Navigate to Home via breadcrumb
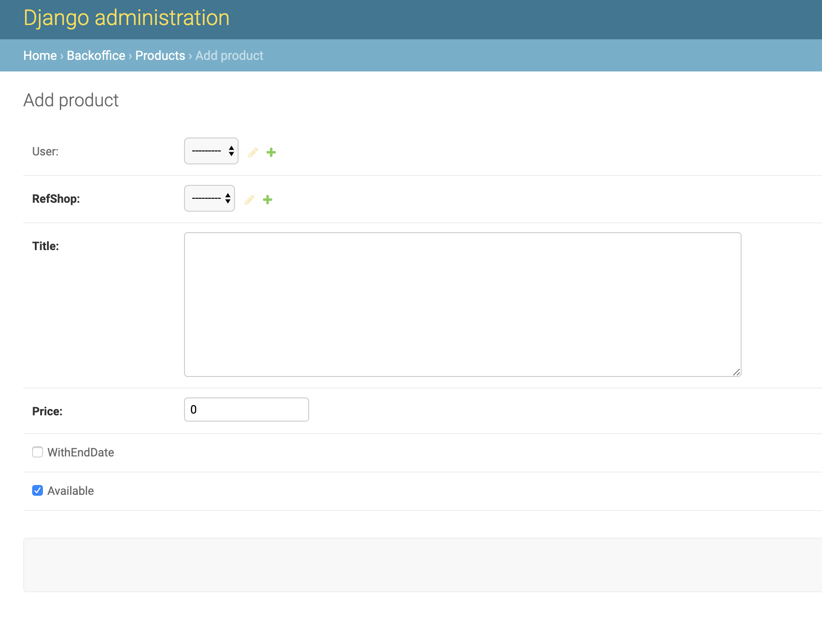 [40, 55]
